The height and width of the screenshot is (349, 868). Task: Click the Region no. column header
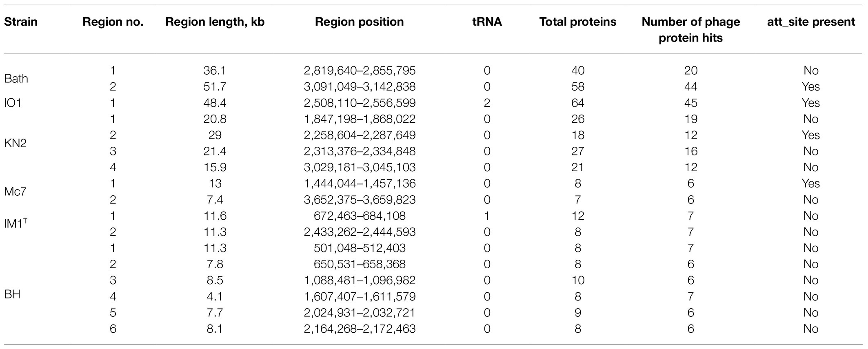(113, 22)
